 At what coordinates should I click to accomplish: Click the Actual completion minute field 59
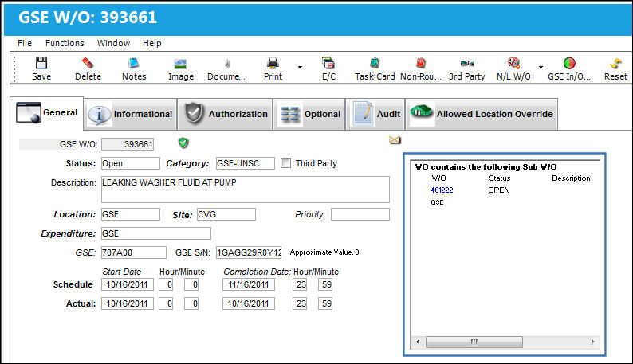coord(325,303)
